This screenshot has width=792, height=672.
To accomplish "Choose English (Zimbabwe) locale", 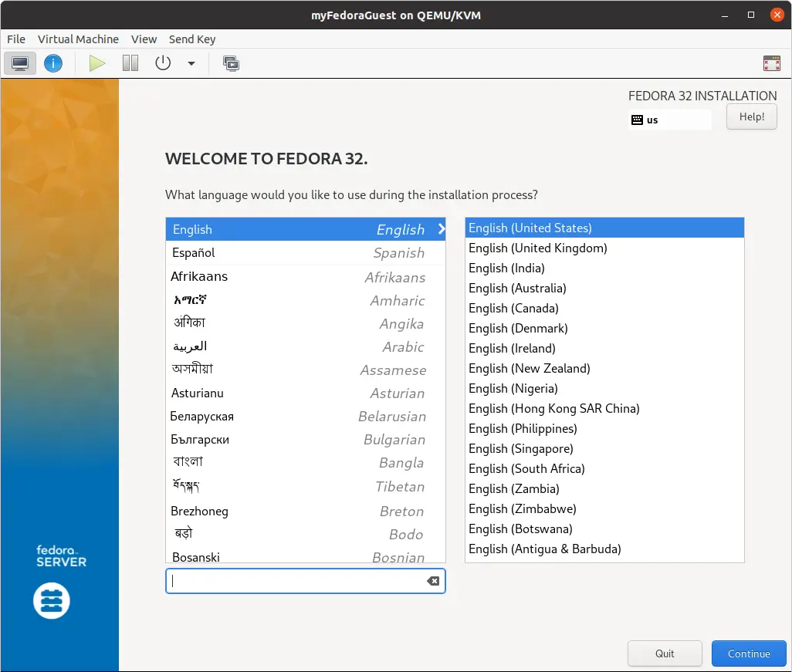I will (x=604, y=509).
